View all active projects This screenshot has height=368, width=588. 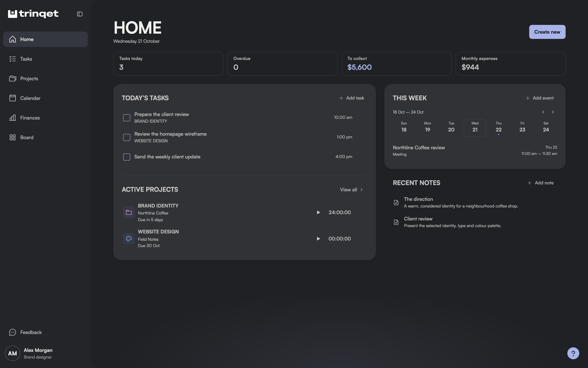[x=351, y=190]
